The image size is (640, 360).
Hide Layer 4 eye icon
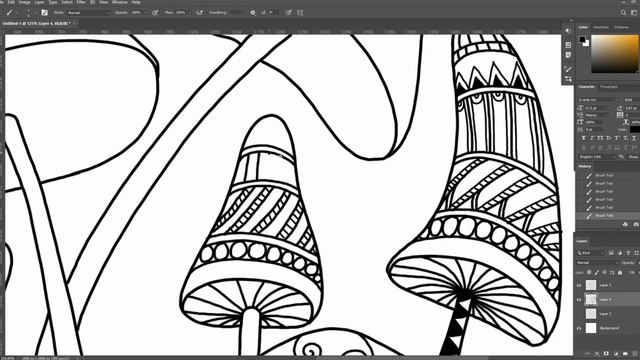(579, 300)
